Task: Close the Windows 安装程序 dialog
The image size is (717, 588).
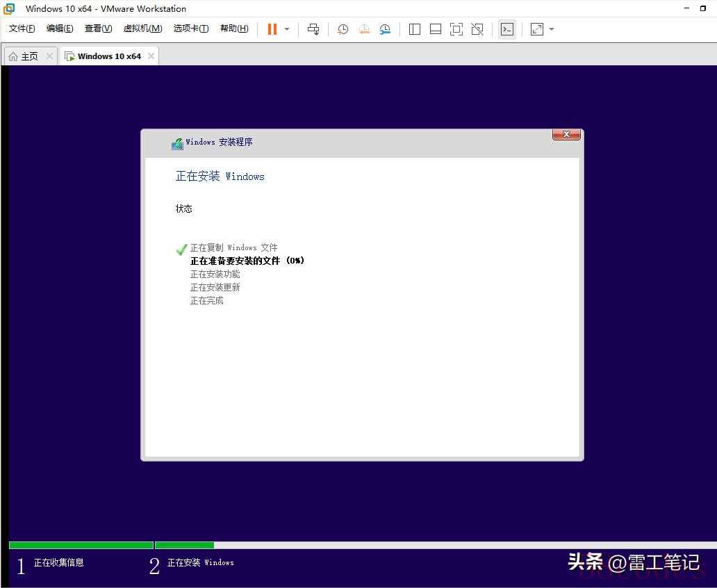Action: tap(566, 135)
